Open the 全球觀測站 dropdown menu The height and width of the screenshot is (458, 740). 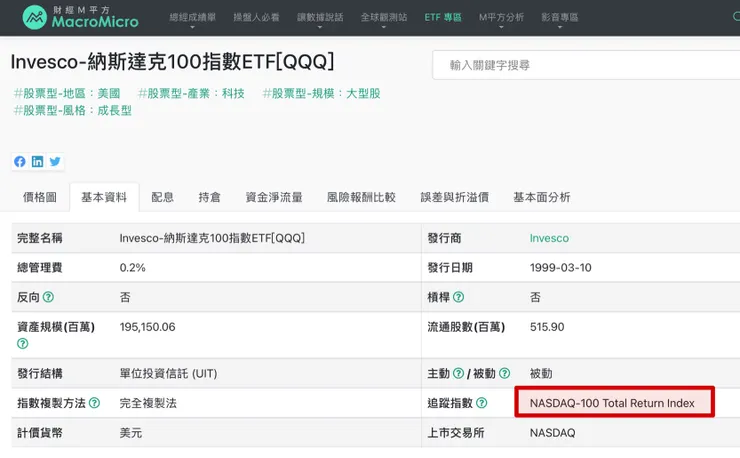click(383, 18)
